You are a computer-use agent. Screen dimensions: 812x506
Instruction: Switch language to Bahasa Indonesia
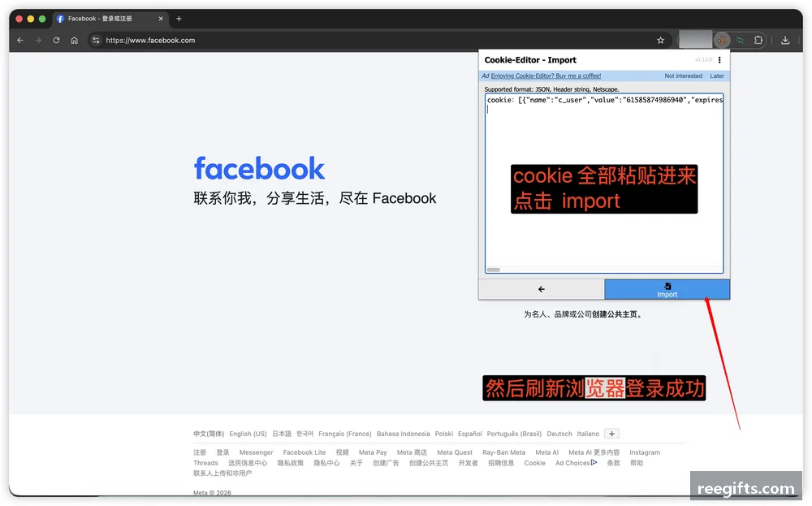(x=403, y=434)
